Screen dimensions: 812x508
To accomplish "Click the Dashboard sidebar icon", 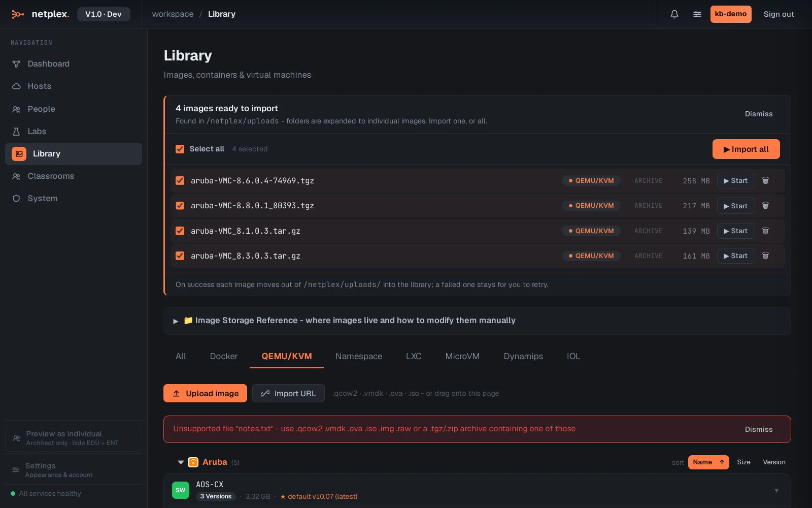I will click(x=16, y=64).
